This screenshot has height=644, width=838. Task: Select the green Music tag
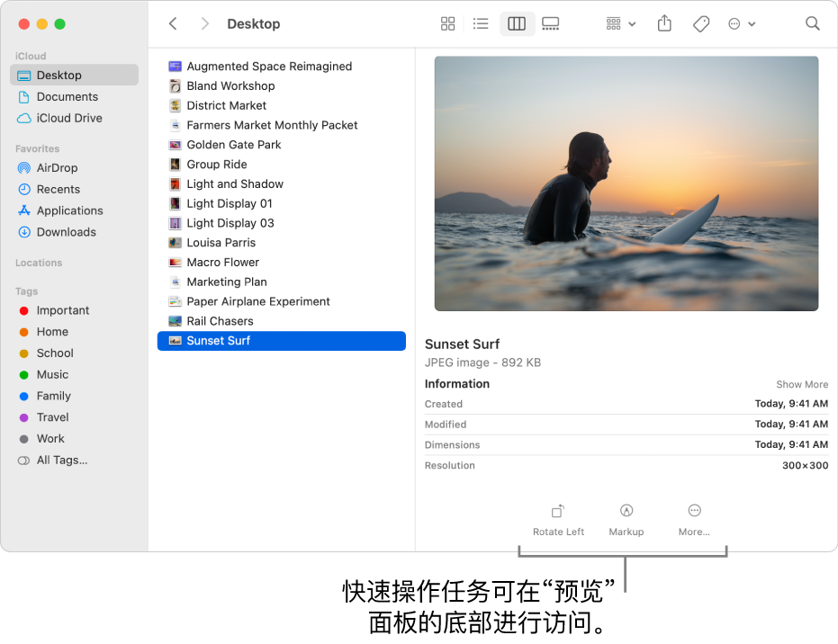(x=75, y=374)
